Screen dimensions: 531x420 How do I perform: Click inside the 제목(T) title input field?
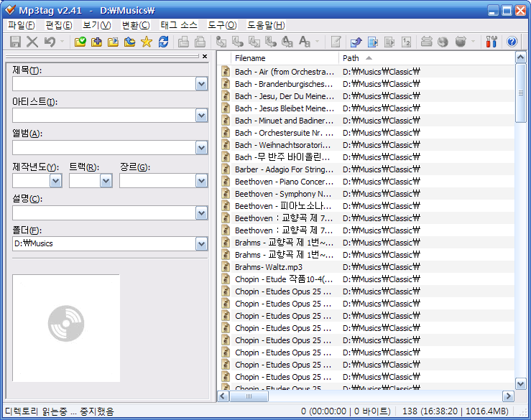[104, 84]
